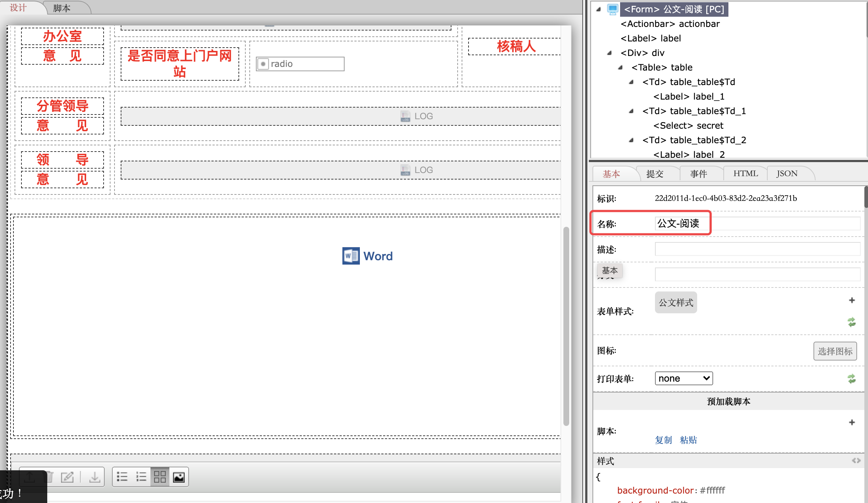Click the edit pencil icon in attachment toolbar
Viewport: 868px width, 503px height.
click(x=67, y=477)
